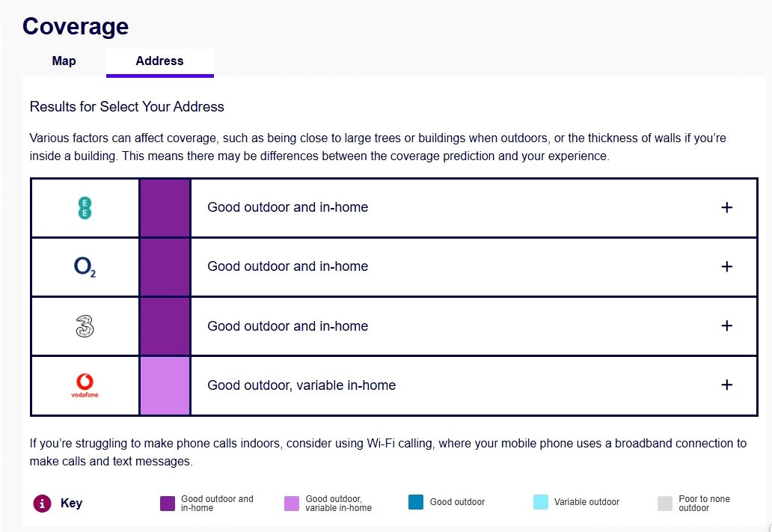Click the Variable outdoor key swatch

click(x=541, y=503)
